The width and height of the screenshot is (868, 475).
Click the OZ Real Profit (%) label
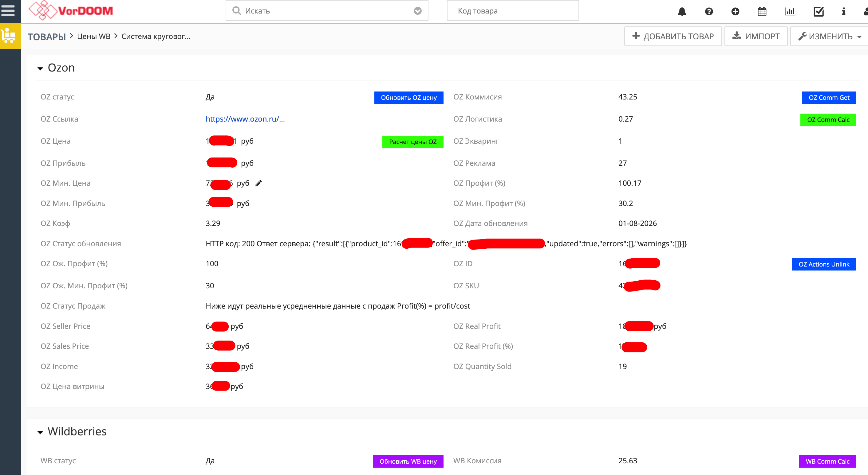click(x=483, y=346)
